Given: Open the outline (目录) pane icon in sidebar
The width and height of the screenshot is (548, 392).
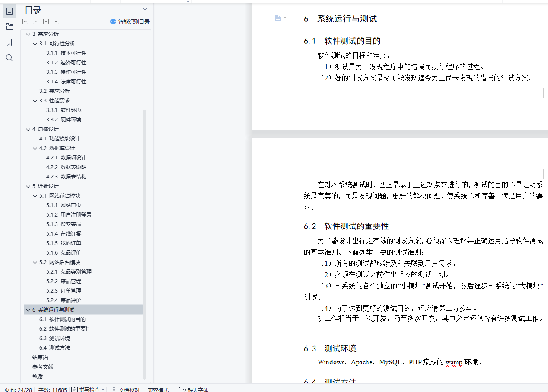Looking at the screenshot, I should click(10, 11).
